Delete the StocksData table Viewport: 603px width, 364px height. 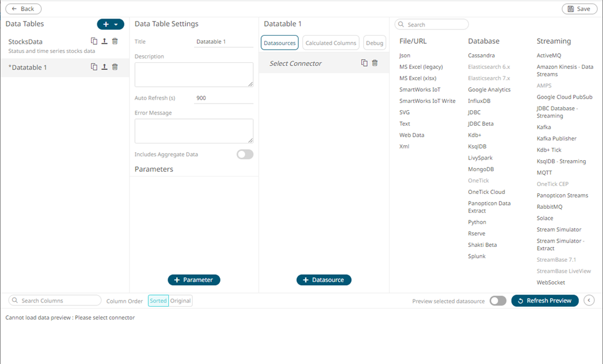115,41
